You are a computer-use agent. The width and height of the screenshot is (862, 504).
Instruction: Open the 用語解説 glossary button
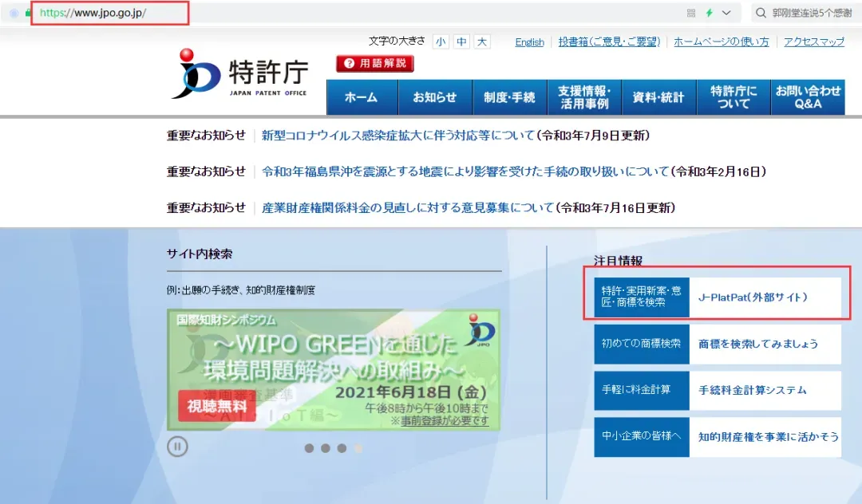375,64
